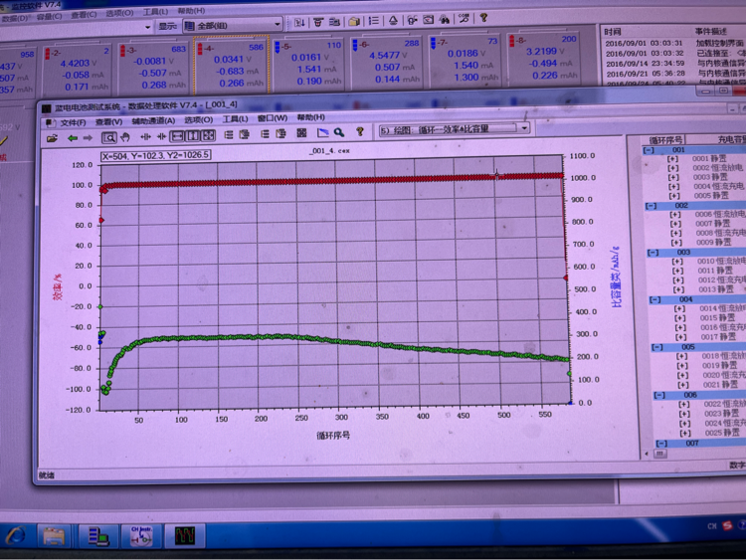Image resolution: width=746 pixels, height=560 pixels.
Task: Open the 文件(F) menu
Action: click(73, 122)
